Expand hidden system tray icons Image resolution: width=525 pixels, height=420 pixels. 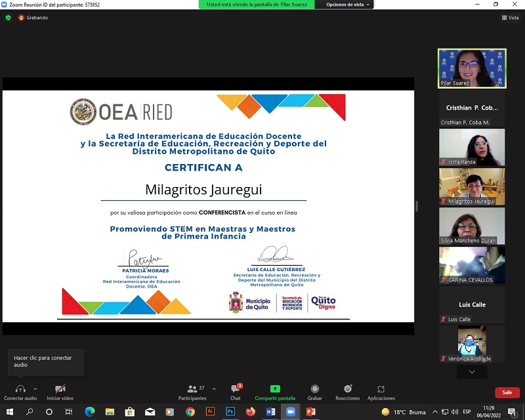click(x=435, y=412)
